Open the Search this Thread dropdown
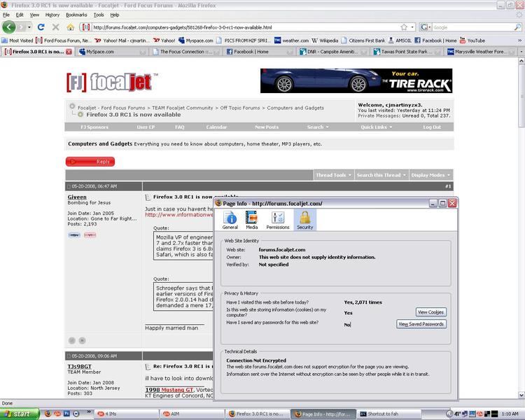 tap(381, 175)
